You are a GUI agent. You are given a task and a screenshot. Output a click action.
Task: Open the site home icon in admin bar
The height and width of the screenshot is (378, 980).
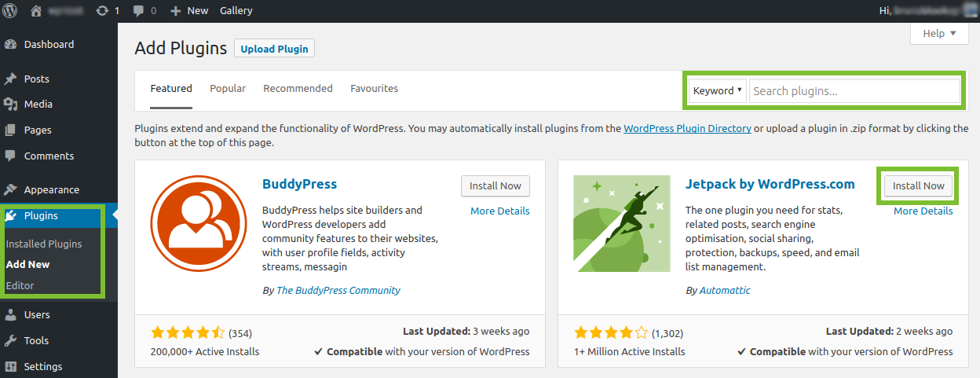(x=36, y=11)
